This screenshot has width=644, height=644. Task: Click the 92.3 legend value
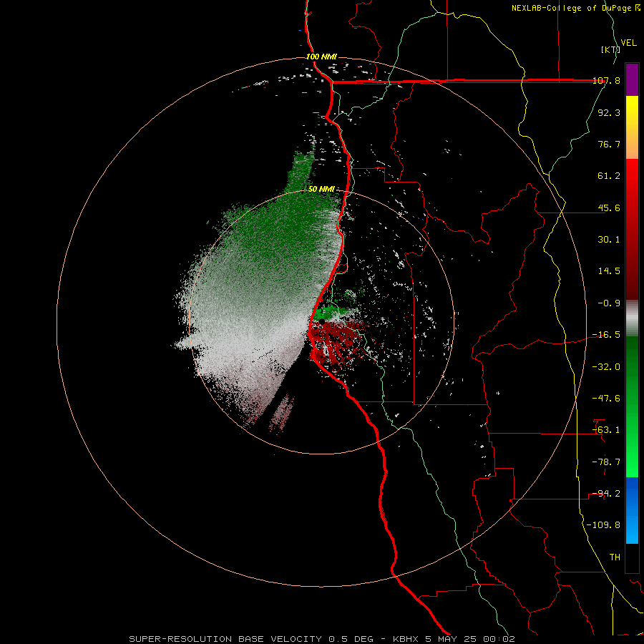pos(609,112)
